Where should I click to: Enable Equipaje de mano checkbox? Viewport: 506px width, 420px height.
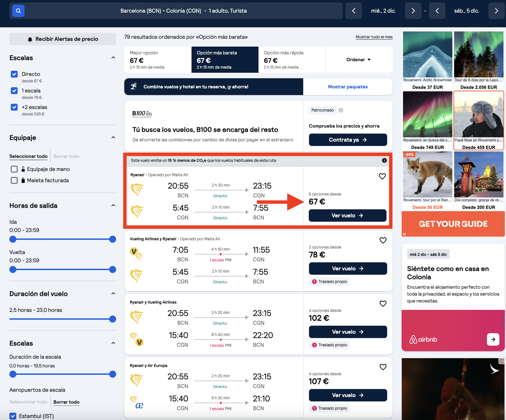click(14, 169)
